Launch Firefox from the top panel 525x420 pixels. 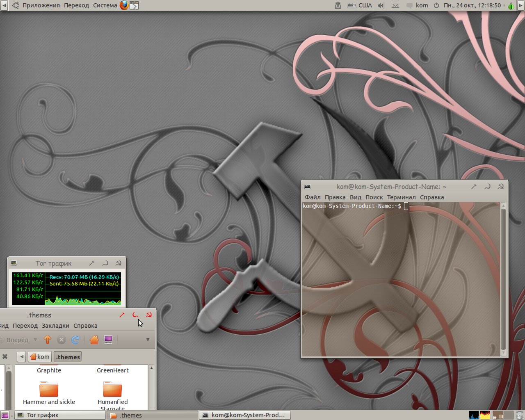124,5
